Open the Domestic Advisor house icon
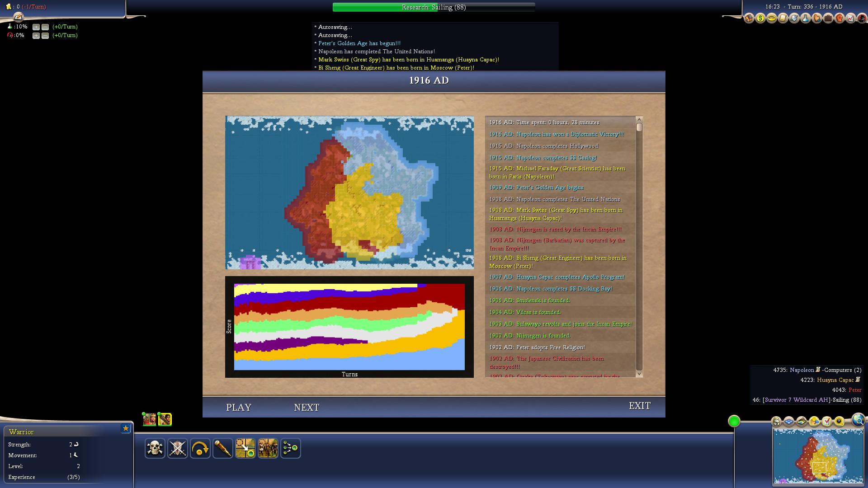The height and width of the screenshot is (488, 868). tap(749, 19)
